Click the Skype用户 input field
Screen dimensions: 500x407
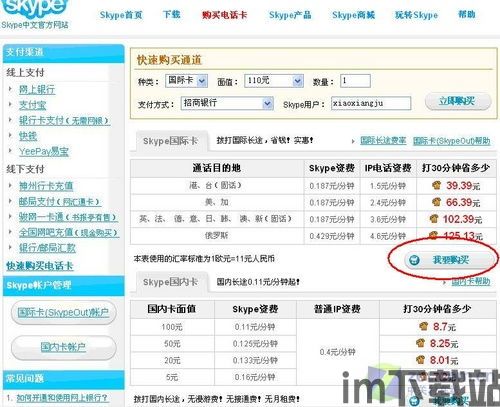(371, 103)
